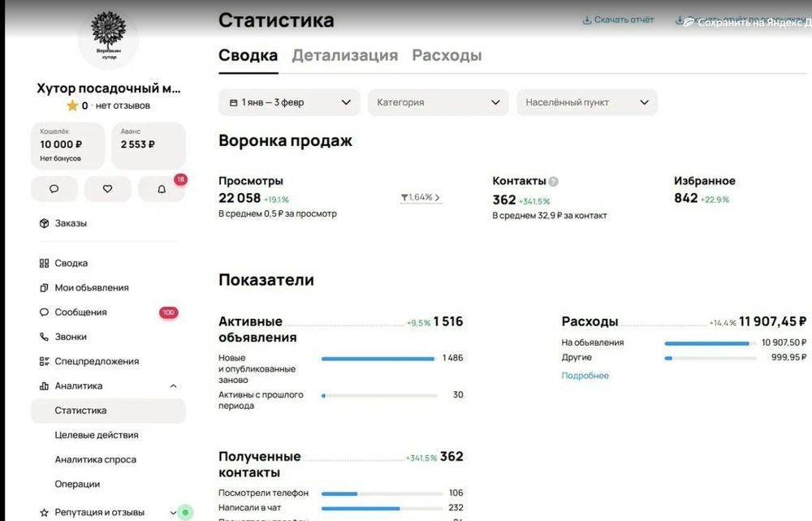Click the text В среднем 0,5 ₽ за просмотр

coord(278,213)
